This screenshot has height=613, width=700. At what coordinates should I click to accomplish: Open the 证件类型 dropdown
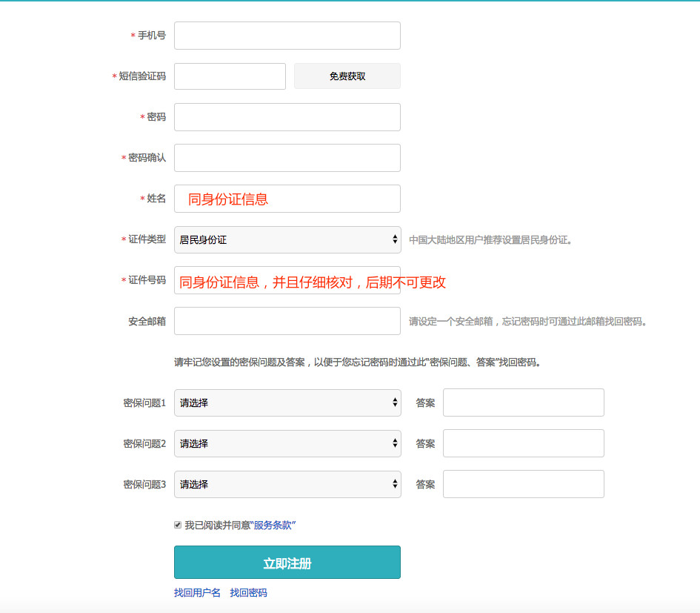(x=287, y=239)
